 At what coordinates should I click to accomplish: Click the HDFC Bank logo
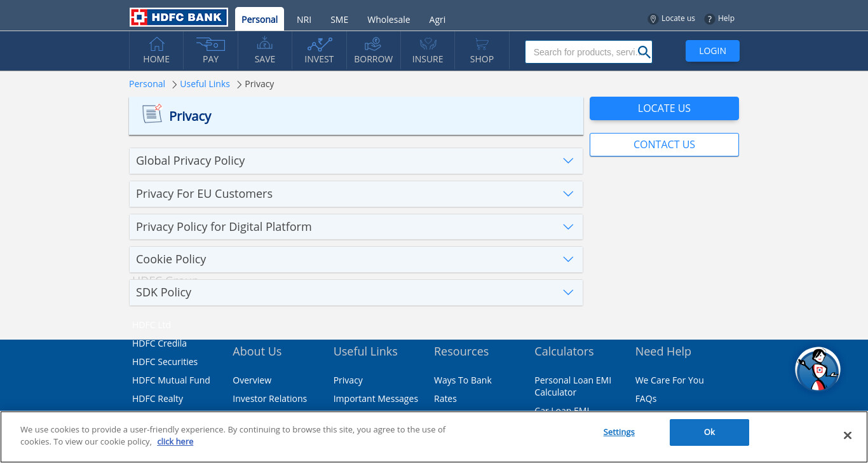coord(179,17)
